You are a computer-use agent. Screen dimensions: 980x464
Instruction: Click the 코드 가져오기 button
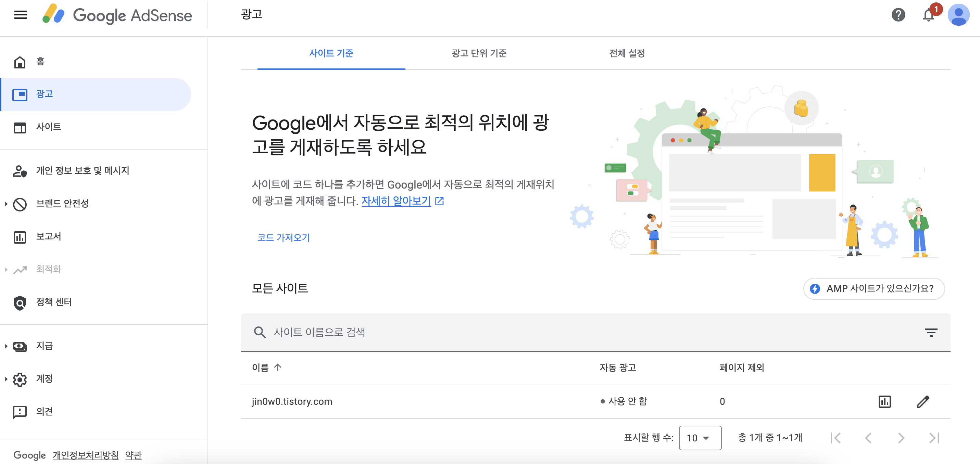click(284, 238)
